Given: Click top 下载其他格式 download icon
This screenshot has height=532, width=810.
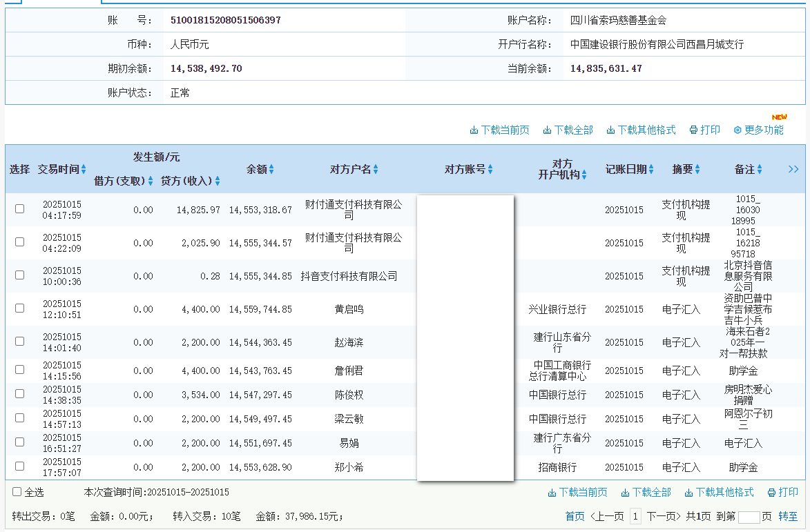Looking at the screenshot, I should pyautogui.click(x=611, y=130).
